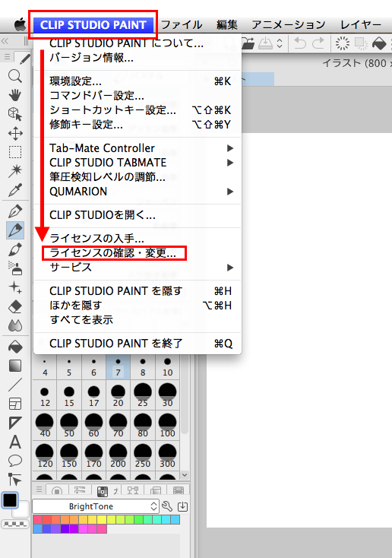
Task: Open the アニメーション menu
Action: pos(289,25)
